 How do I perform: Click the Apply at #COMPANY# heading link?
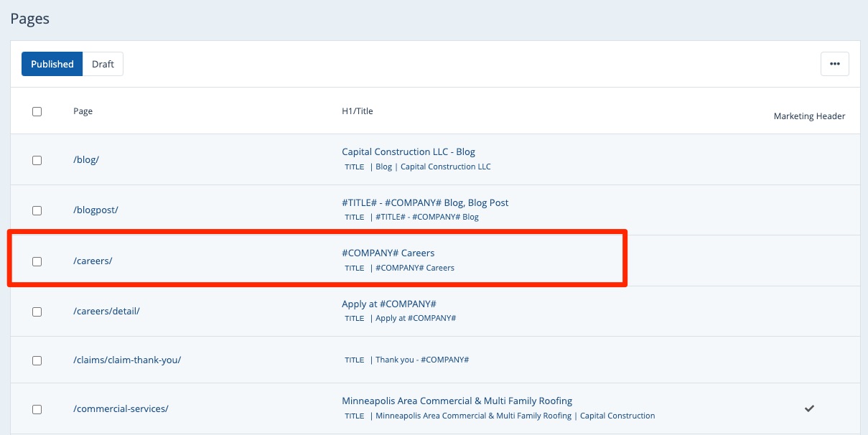pyautogui.click(x=388, y=304)
